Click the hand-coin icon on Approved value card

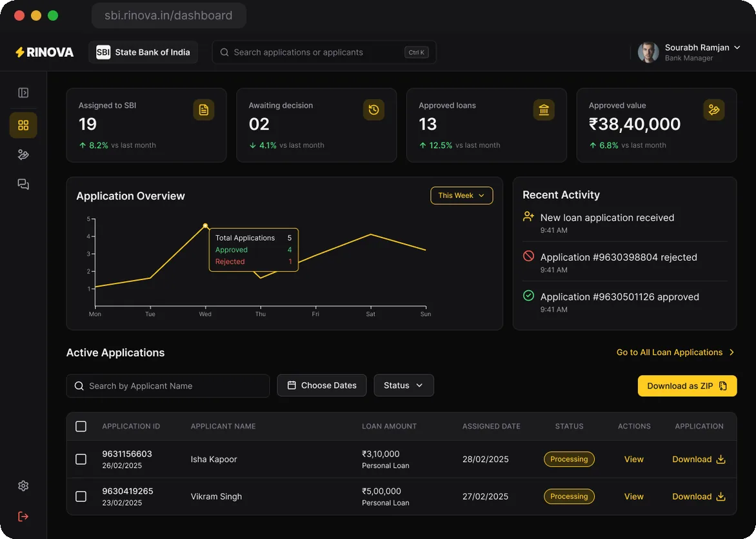coord(714,110)
